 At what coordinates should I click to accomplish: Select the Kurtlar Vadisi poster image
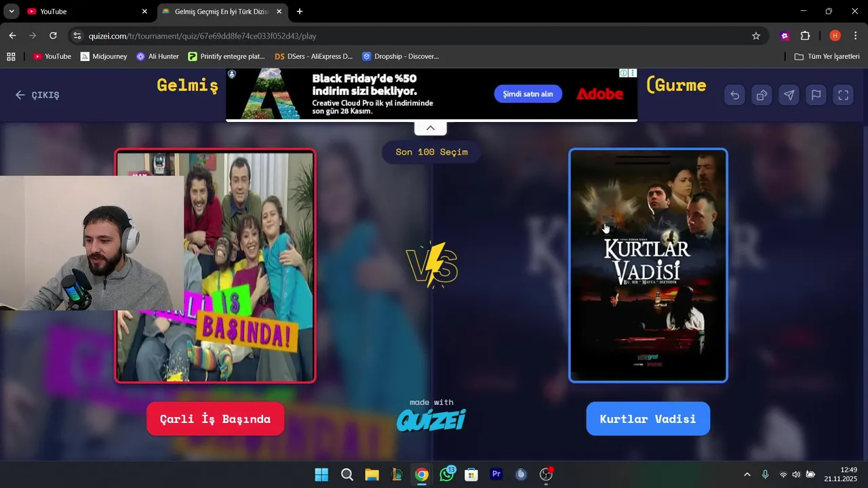[648, 266]
